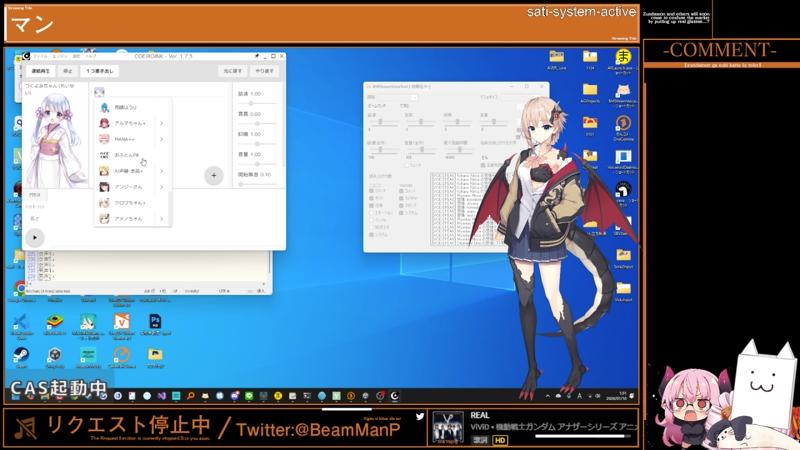This screenshot has width=800, height=450.
Task: Click the speaker avatar icon above the list
Action: coord(99,92)
